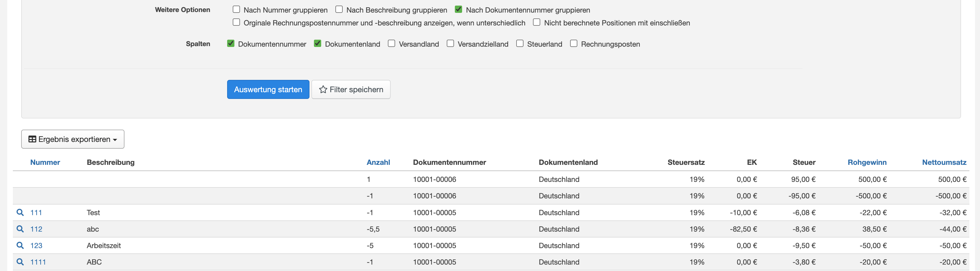Click table icon on Ergebnis exportieren
This screenshot has height=271, width=980.
(x=32, y=139)
